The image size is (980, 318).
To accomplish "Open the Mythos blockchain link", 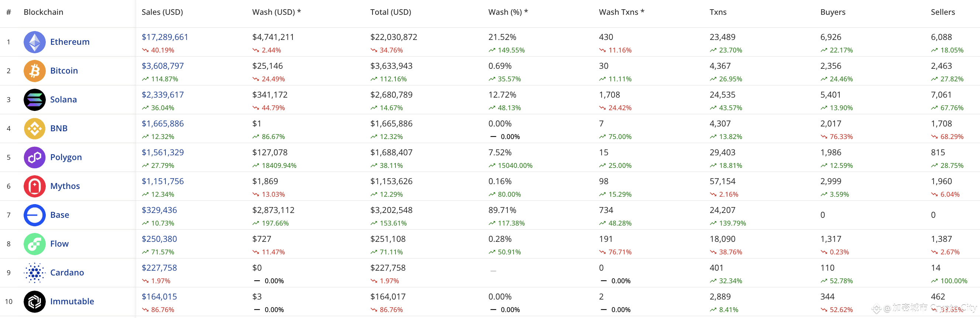I will 65,186.
